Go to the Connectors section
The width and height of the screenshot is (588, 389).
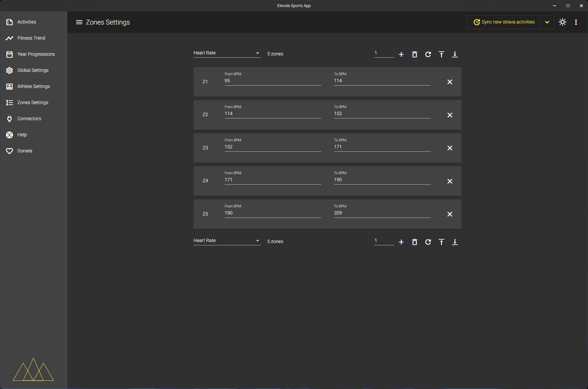(29, 118)
